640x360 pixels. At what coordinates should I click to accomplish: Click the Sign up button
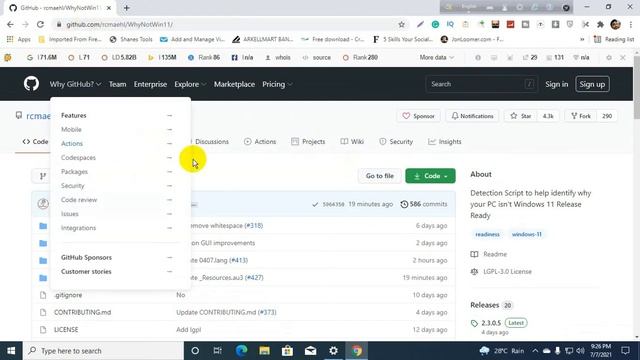pyautogui.click(x=592, y=84)
